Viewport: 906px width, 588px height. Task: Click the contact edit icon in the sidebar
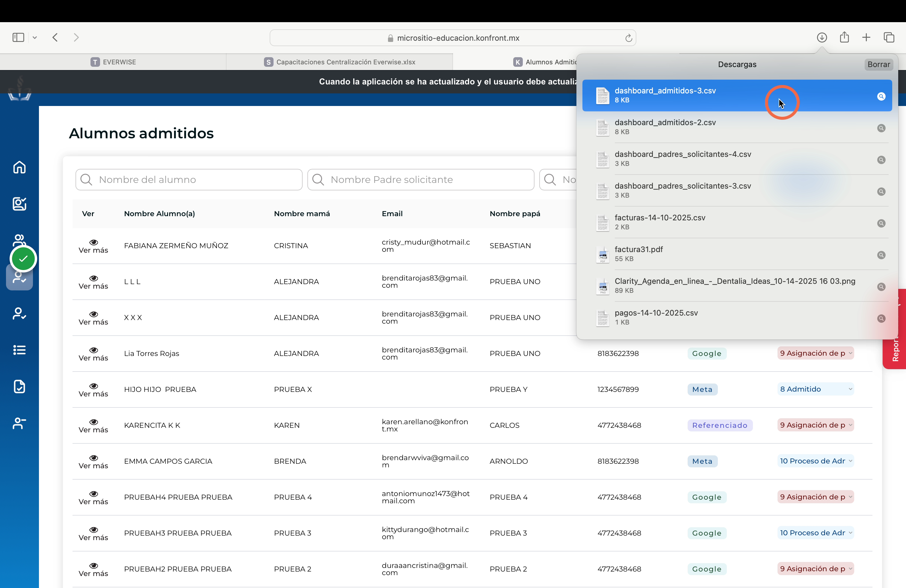[x=19, y=204]
